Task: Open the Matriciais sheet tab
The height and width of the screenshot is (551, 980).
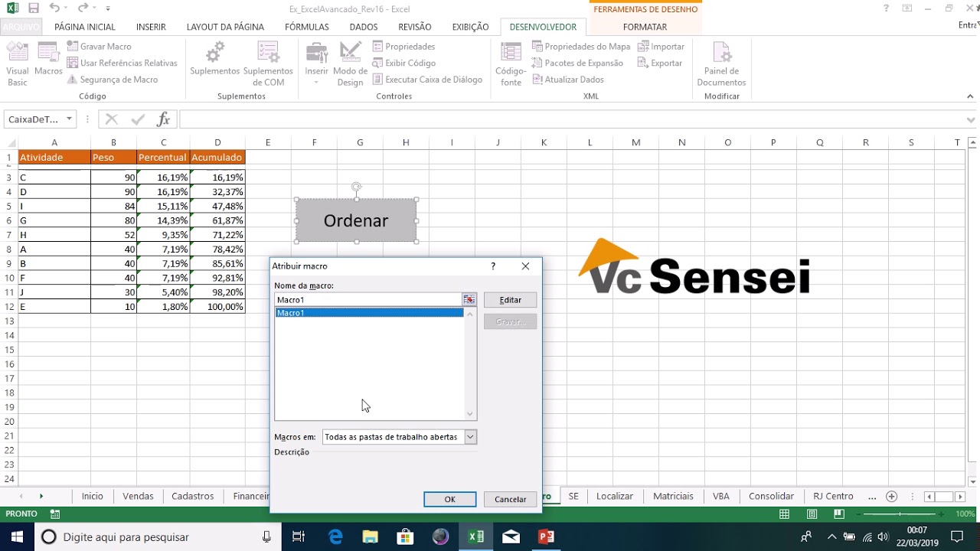Action: (673, 496)
